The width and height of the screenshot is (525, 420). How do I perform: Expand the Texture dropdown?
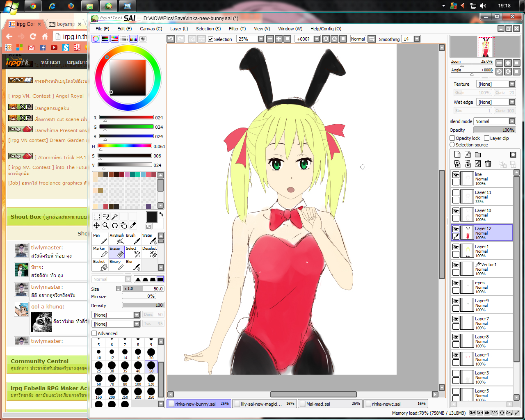(496, 84)
